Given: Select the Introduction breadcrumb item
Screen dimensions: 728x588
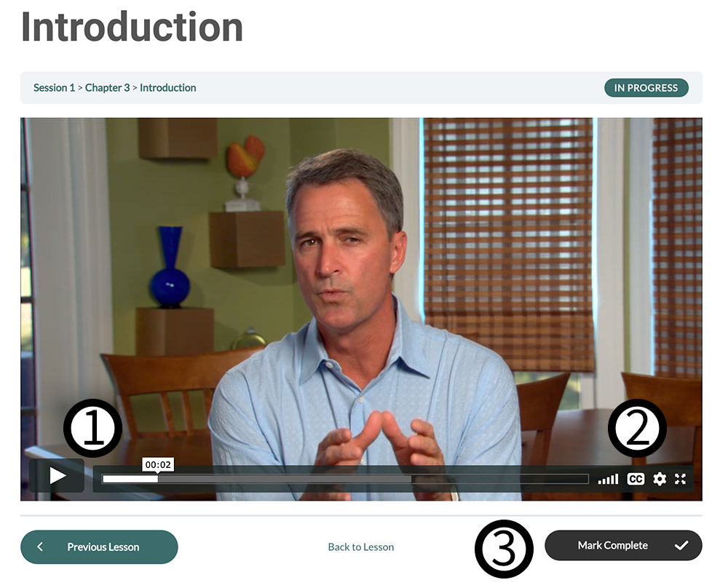Looking at the screenshot, I should pos(167,88).
